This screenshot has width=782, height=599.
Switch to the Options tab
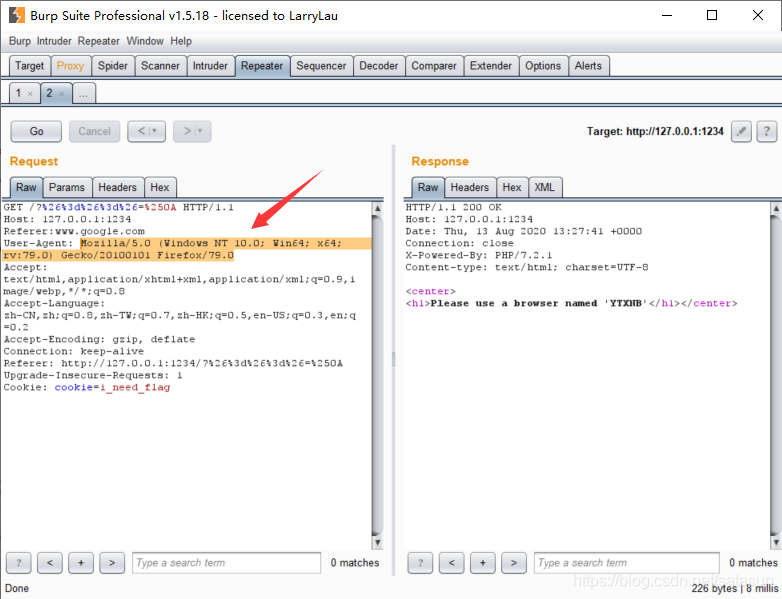[x=543, y=66]
